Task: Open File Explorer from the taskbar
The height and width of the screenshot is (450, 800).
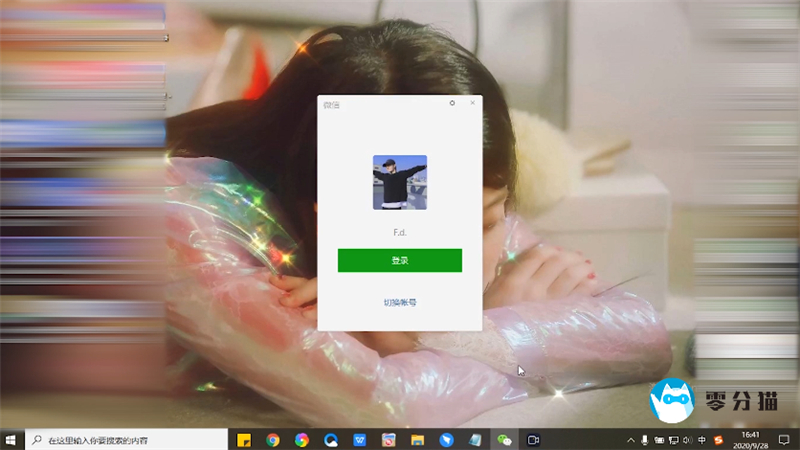Action: click(x=417, y=440)
